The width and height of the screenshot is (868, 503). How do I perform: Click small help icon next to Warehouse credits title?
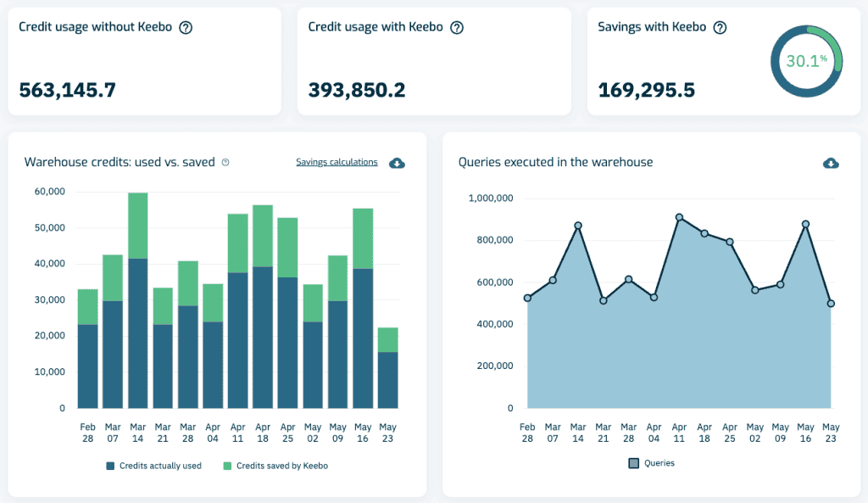click(225, 162)
